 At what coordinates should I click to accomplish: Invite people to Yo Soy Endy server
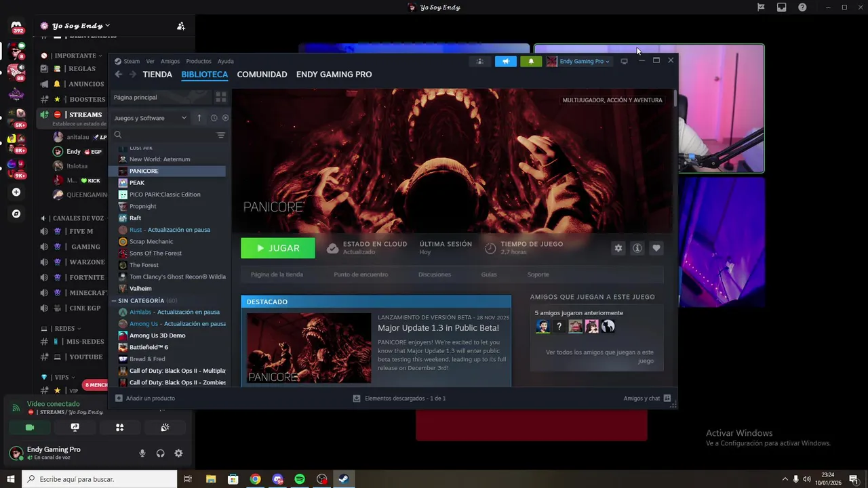(x=181, y=26)
